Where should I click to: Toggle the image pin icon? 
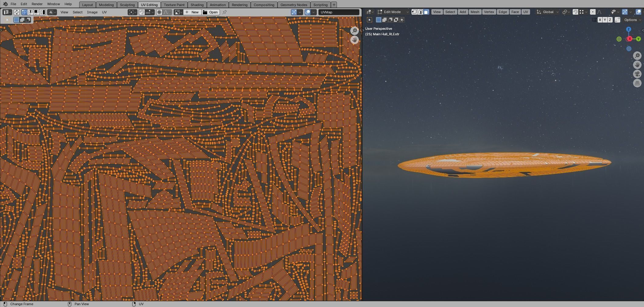click(x=225, y=12)
